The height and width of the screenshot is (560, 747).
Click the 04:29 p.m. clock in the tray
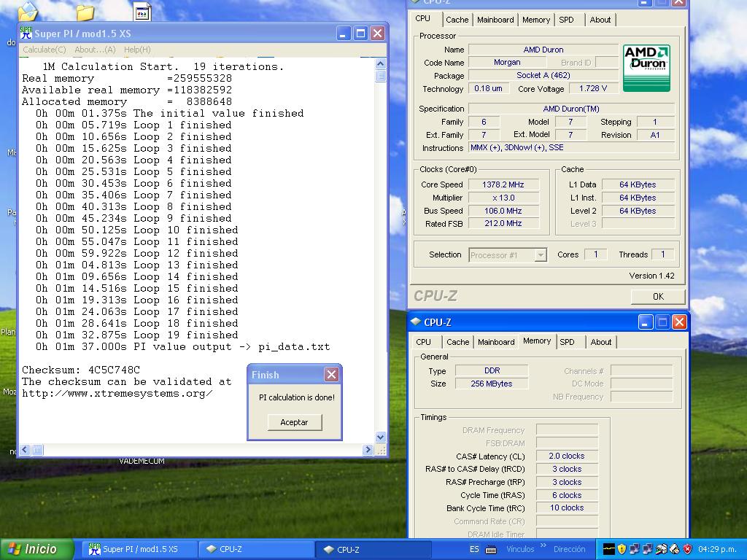[x=717, y=549]
